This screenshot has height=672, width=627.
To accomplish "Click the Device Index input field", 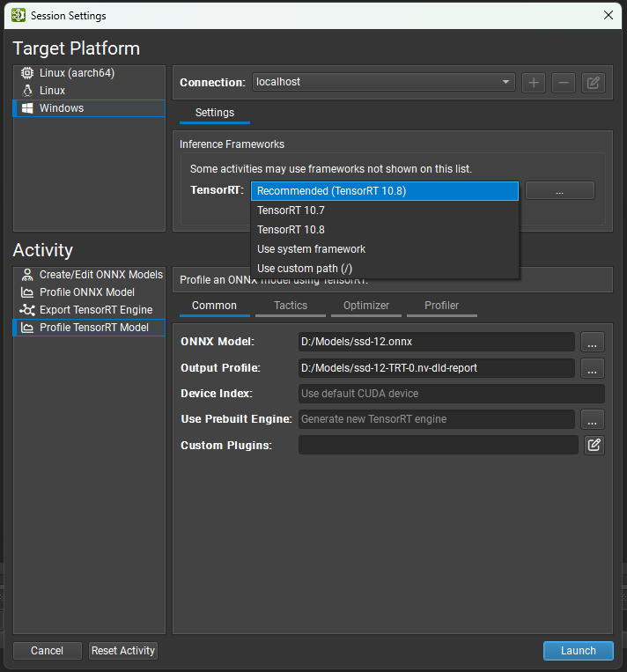I will pyautogui.click(x=451, y=394).
